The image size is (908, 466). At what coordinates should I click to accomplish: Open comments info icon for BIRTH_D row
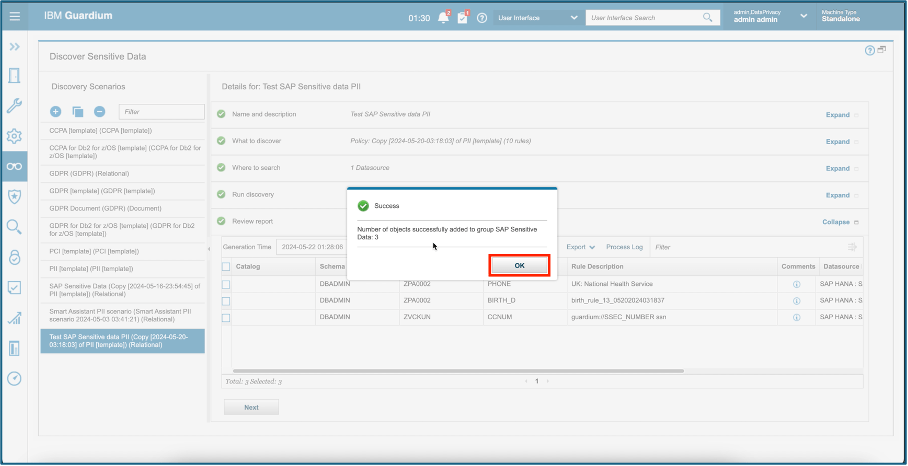796,301
